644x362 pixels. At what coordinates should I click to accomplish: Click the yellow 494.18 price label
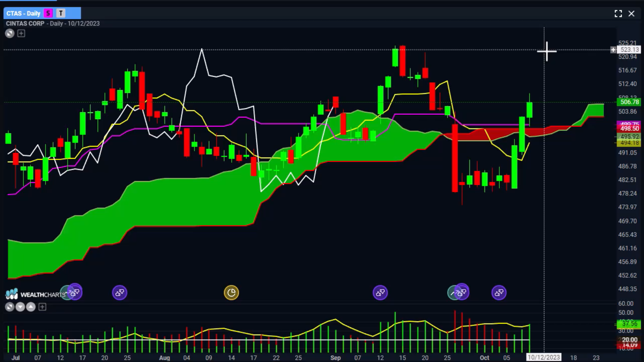[x=629, y=143]
